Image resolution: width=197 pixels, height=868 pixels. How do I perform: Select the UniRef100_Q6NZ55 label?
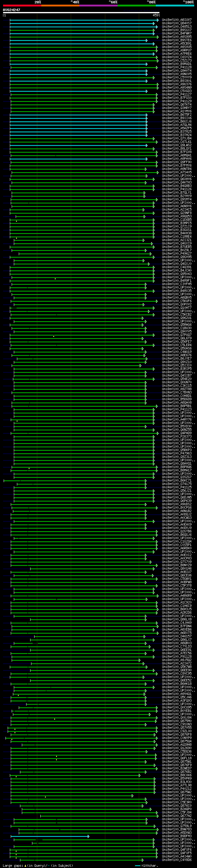[x=177, y=430]
